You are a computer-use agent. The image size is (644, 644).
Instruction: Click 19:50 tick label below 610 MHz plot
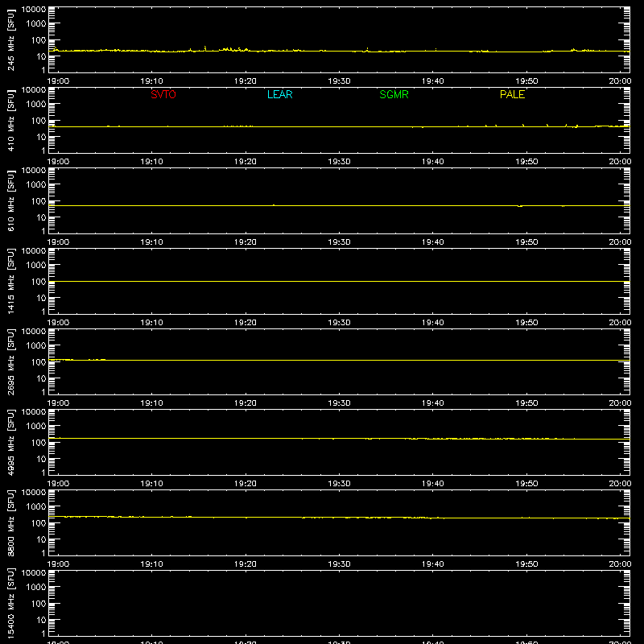point(526,242)
